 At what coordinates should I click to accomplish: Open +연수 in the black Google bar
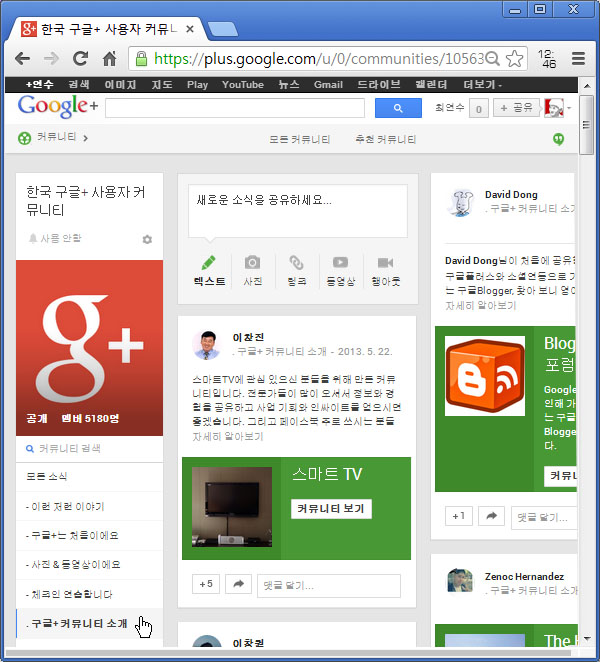(x=39, y=85)
